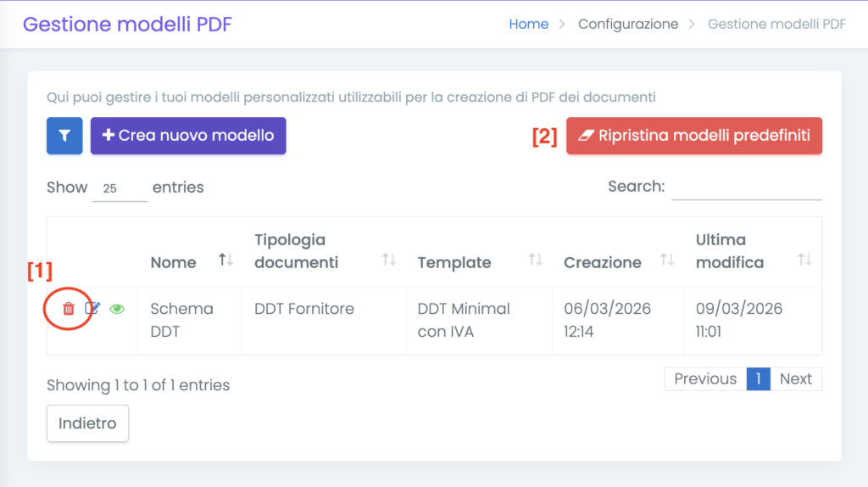Open Configurazione breadcrumb item

point(627,25)
